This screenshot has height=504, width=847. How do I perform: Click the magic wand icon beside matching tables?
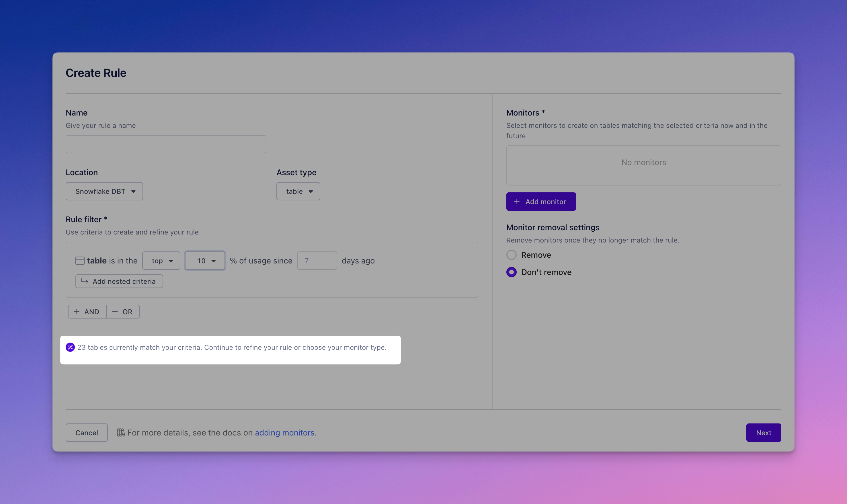point(70,347)
